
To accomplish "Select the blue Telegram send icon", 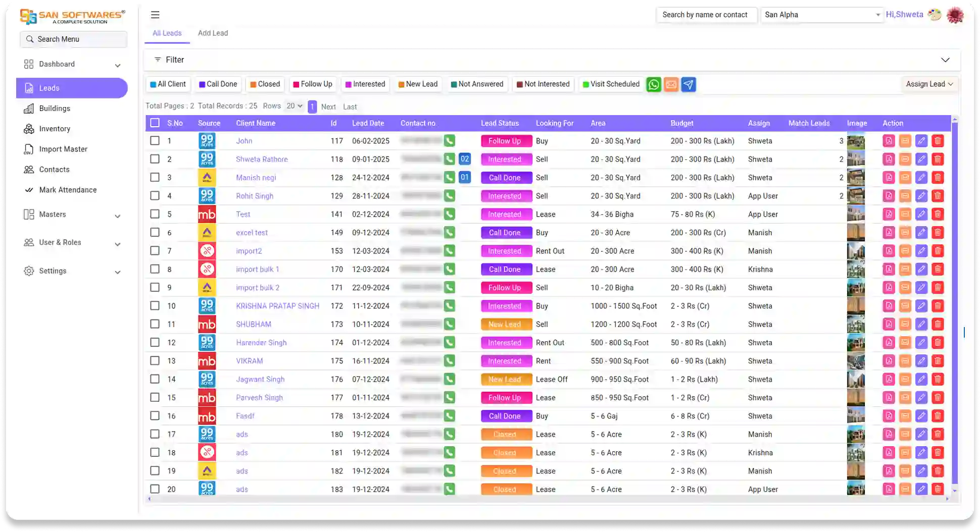I will (688, 84).
